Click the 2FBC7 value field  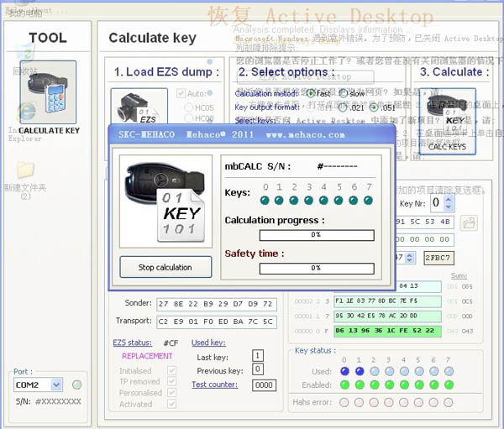[x=438, y=258]
